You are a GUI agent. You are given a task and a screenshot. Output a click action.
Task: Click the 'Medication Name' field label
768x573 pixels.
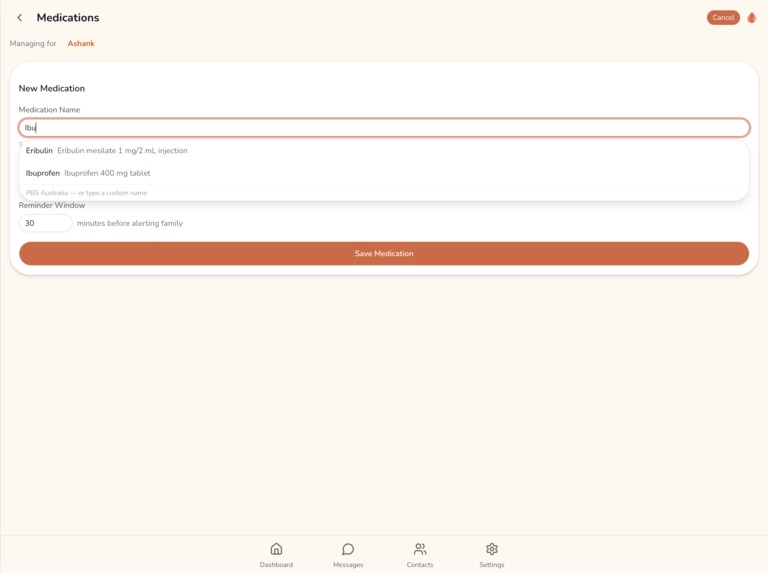pyautogui.click(x=49, y=109)
